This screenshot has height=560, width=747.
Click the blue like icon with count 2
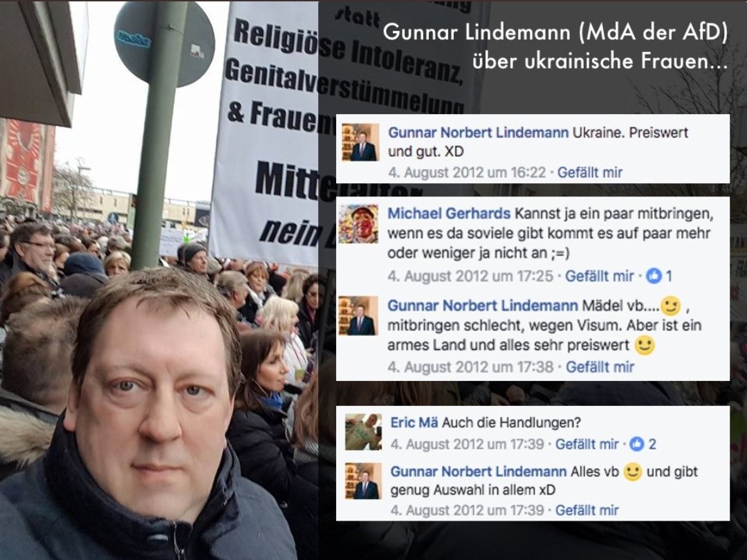[x=637, y=444]
